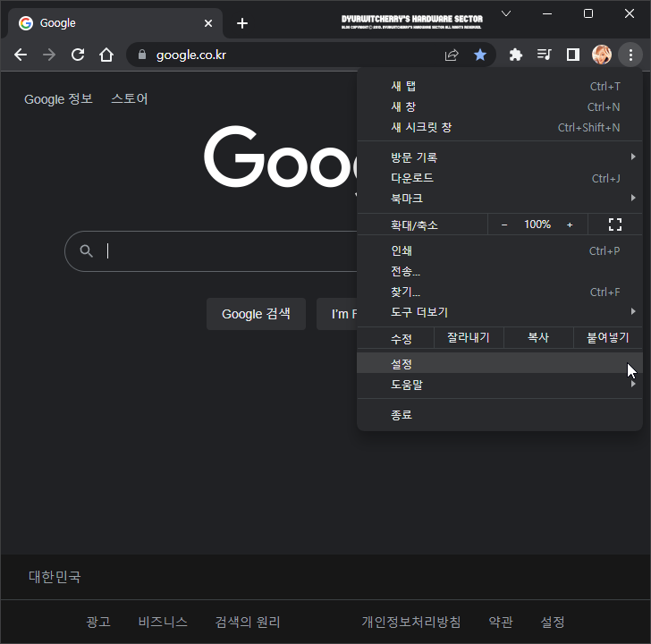This screenshot has width=651, height=644.
Task: Open the tab search chevron in the title bar
Action: coord(506,13)
